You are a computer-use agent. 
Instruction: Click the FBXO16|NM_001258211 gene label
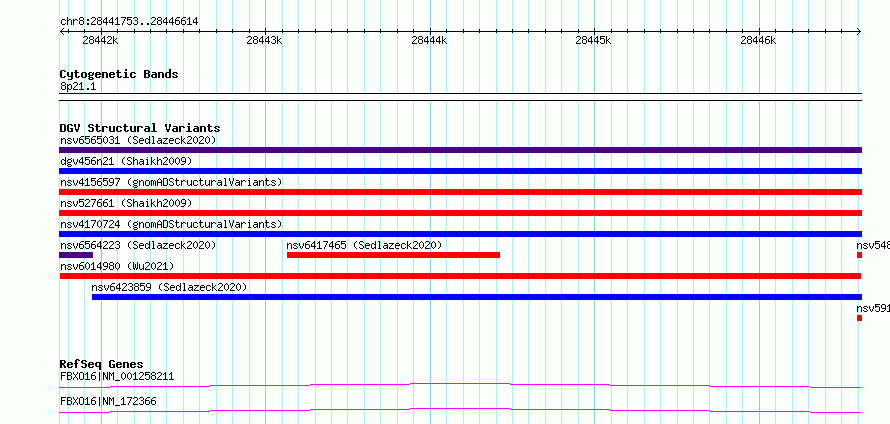tap(117, 376)
